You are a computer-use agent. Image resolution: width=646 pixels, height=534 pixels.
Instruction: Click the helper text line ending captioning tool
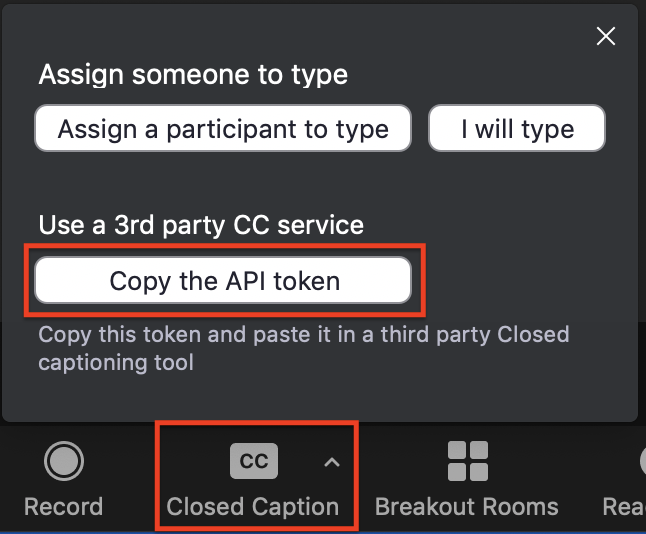pyautogui.click(x=116, y=361)
